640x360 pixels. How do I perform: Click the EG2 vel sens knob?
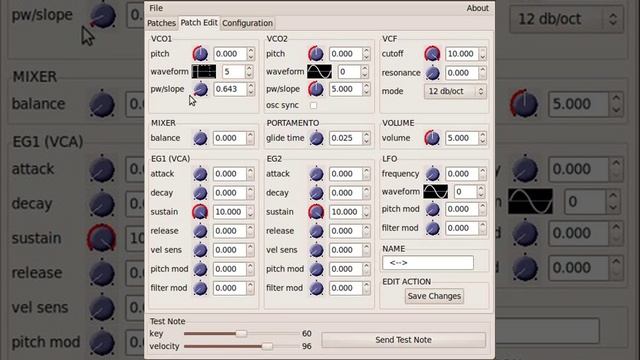click(x=316, y=250)
